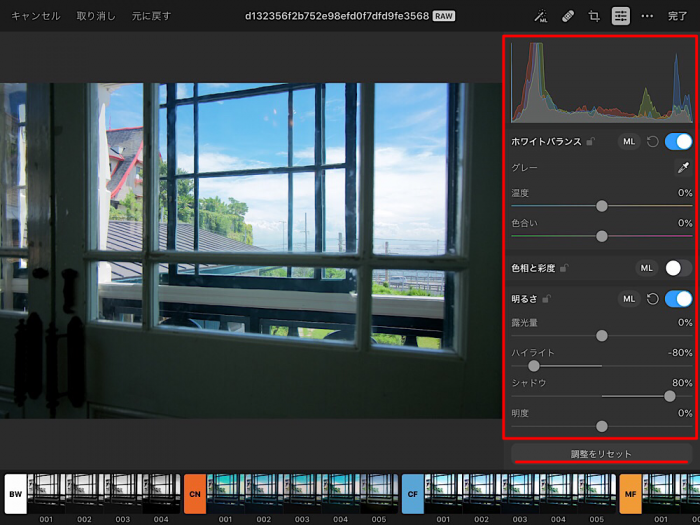The image size is (700, 525).
Task: Click the file name title text
Action: coord(337,16)
